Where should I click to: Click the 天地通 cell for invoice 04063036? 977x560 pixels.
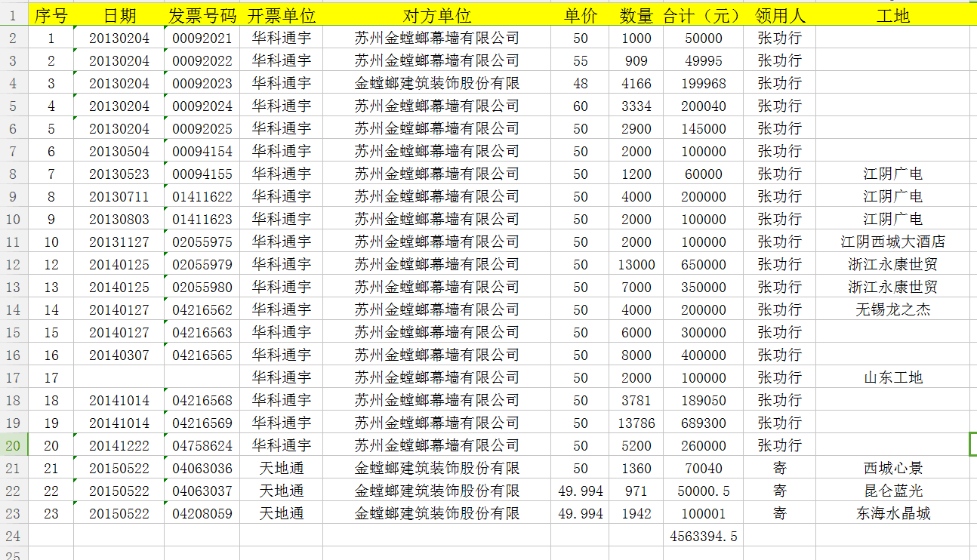click(282, 468)
